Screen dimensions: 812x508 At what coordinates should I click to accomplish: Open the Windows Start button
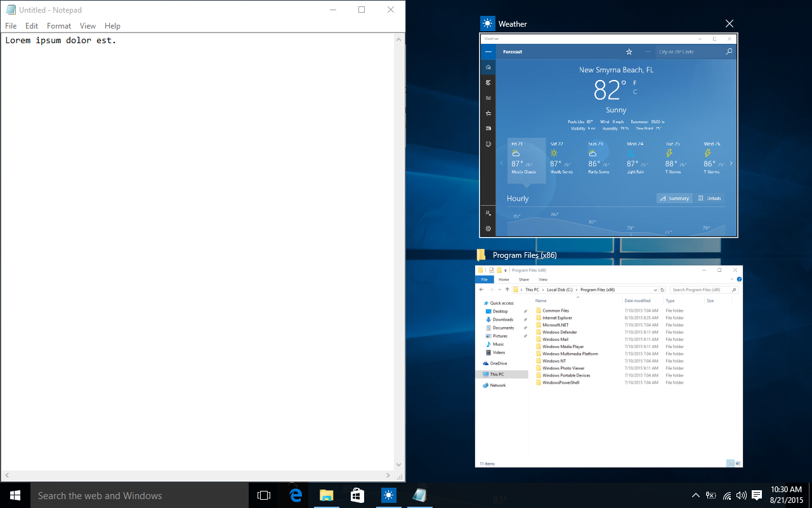tap(15, 495)
